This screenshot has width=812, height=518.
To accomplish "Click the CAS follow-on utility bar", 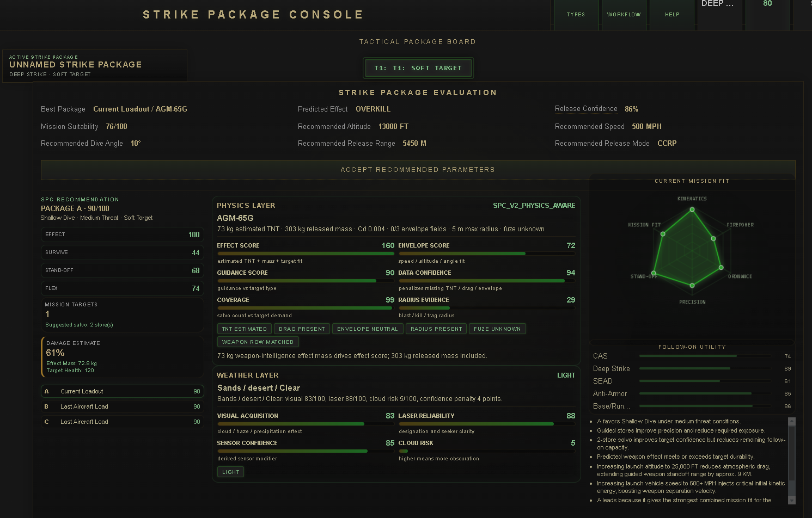I will [x=705, y=356].
